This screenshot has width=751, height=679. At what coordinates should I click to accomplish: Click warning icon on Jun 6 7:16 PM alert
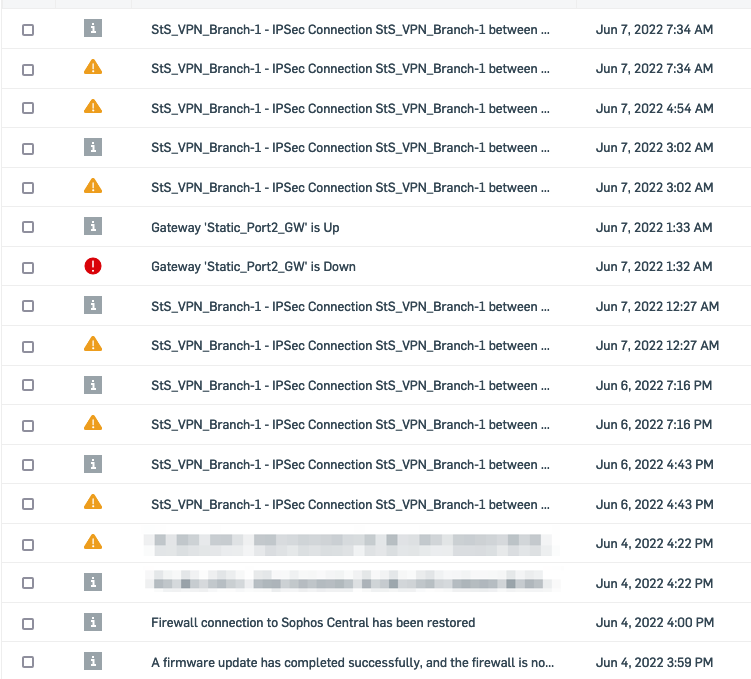click(x=93, y=423)
